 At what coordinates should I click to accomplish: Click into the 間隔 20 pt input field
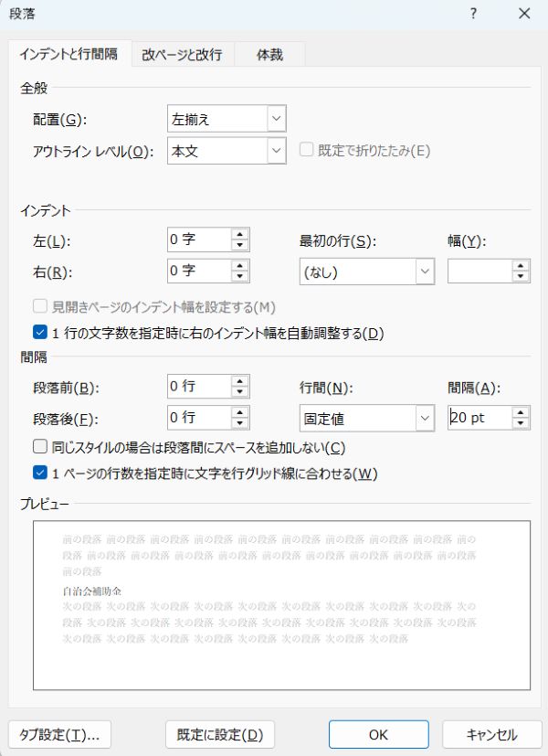(x=479, y=418)
